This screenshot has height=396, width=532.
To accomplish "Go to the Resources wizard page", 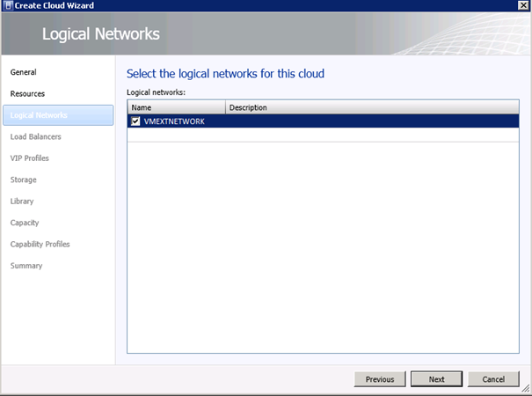I will point(27,94).
